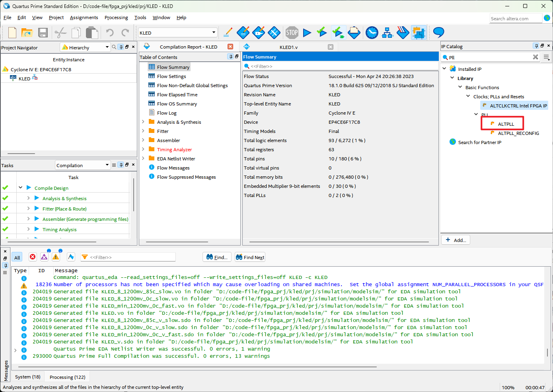Expand the Fitter (Place & Route) task
Image resolution: width=553 pixels, height=392 pixels.
point(28,209)
